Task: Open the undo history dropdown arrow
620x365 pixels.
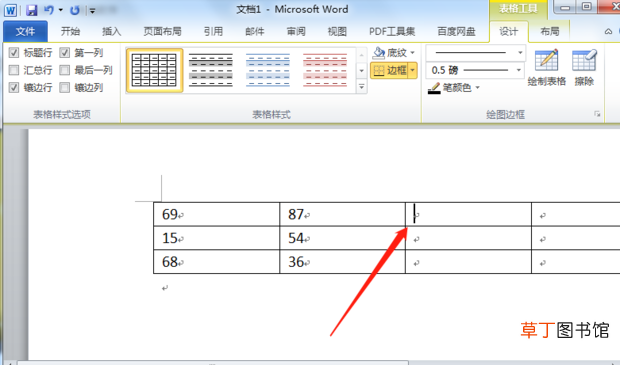Action: pyautogui.click(x=61, y=10)
